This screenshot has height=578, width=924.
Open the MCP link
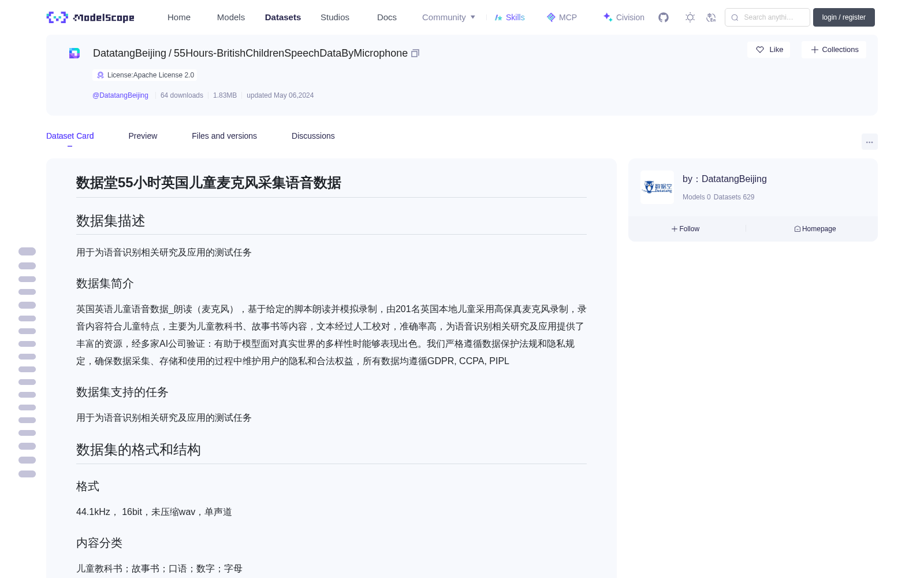(562, 17)
